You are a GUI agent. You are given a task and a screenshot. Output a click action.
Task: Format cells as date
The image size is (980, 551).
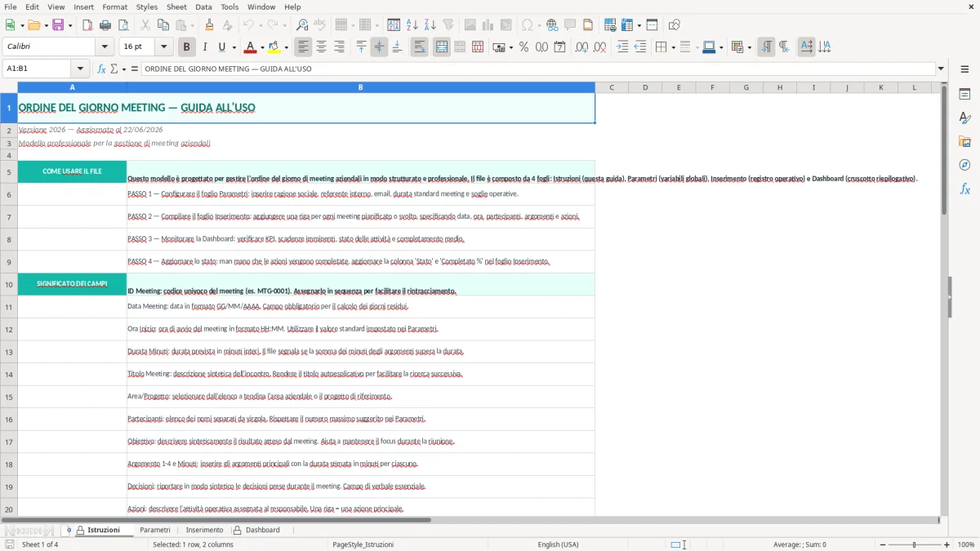[559, 47]
